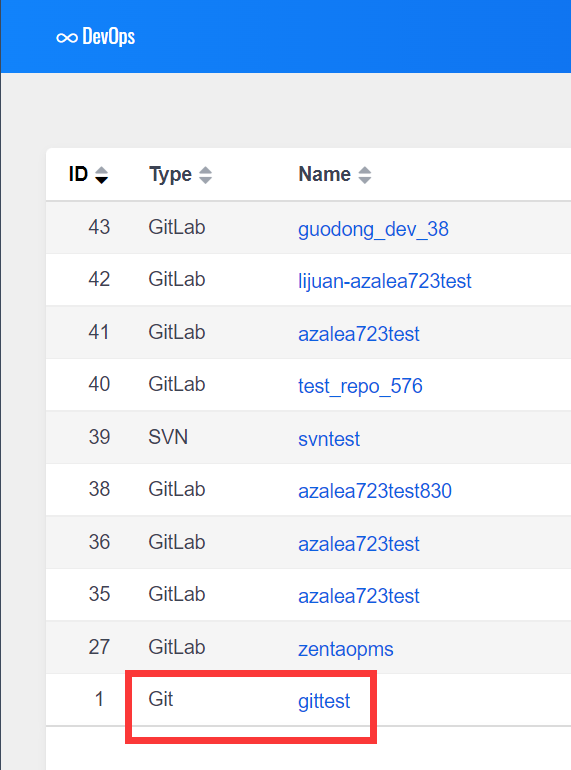
Task: Open the lijuan-azalea723test repository link
Action: (x=384, y=281)
